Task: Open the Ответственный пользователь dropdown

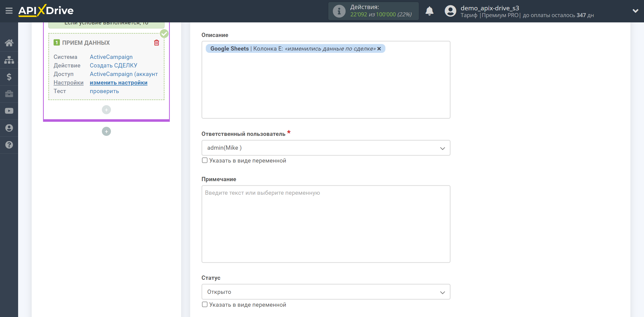Action: pyautogui.click(x=326, y=148)
